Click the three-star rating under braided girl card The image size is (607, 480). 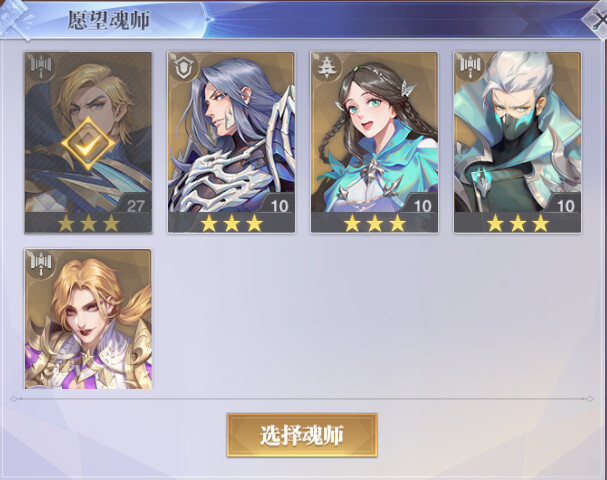click(x=374, y=223)
